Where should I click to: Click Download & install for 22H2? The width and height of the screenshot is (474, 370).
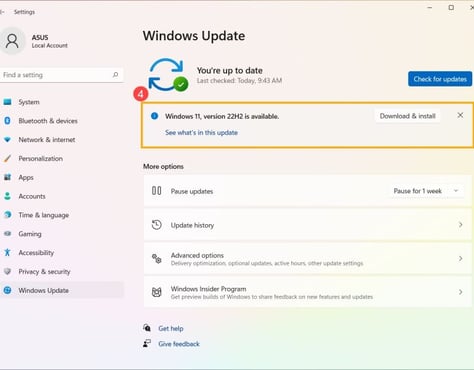[407, 116]
